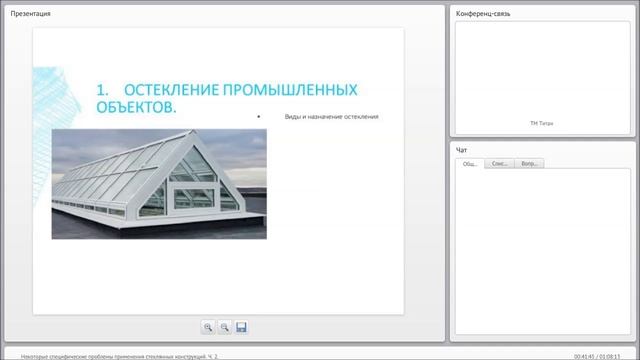Screen dimensions: 640x360
Task: Click the bullet 'Виды и назначение остекления'
Action: [x=331, y=117]
